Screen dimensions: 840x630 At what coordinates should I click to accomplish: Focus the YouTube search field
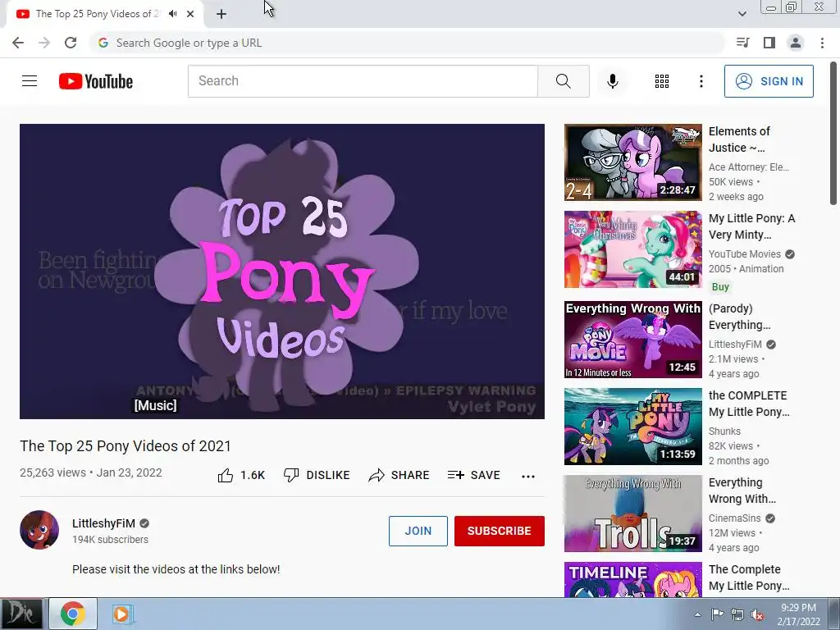point(363,81)
